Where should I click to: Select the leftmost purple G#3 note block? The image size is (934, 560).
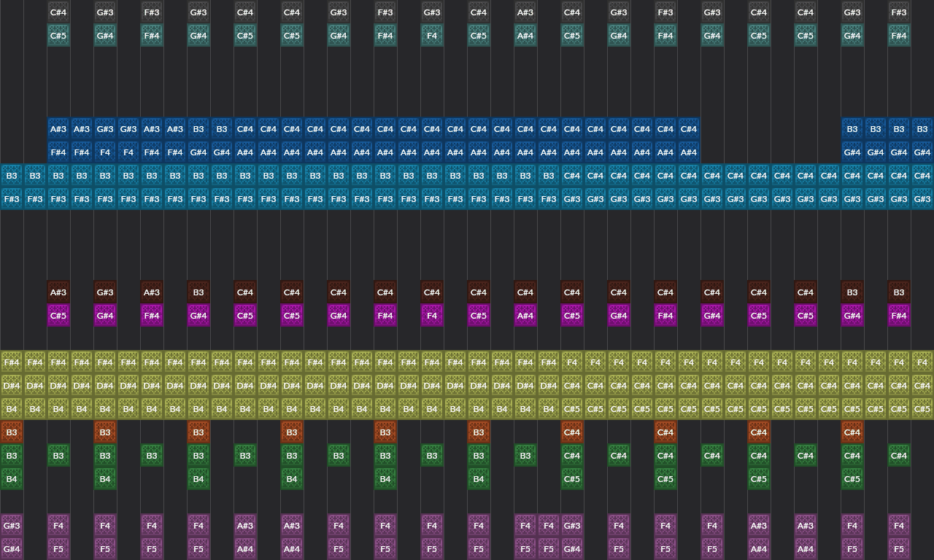[12, 526]
